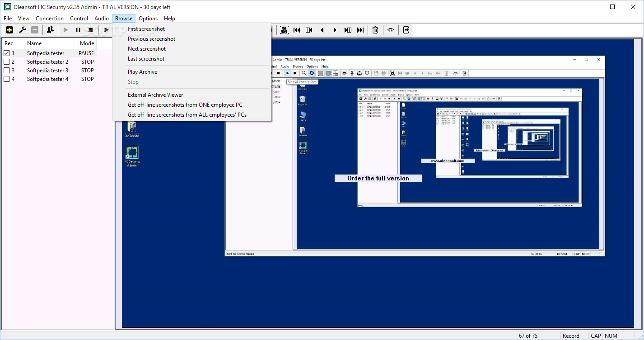Click the exit arrow-door icon in toolbar

tap(406, 30)
